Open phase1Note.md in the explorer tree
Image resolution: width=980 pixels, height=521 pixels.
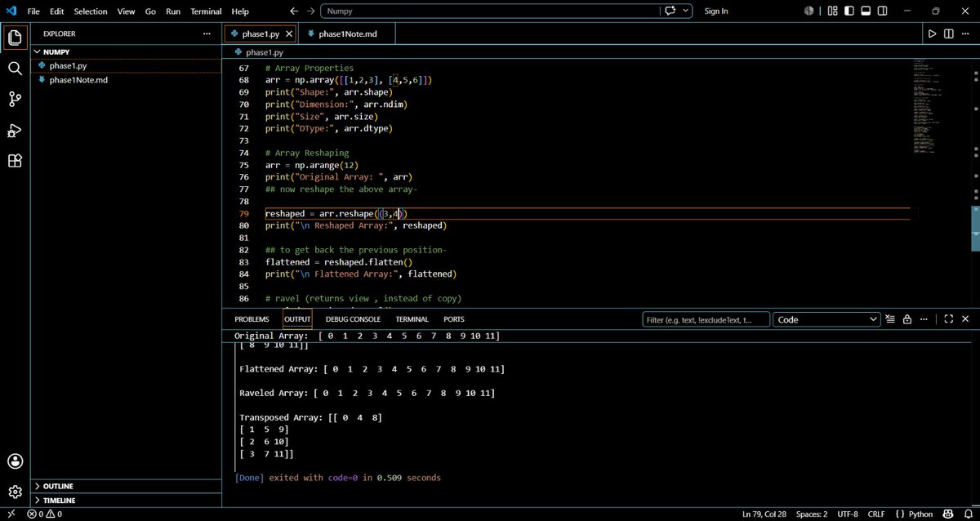point(126,80)
